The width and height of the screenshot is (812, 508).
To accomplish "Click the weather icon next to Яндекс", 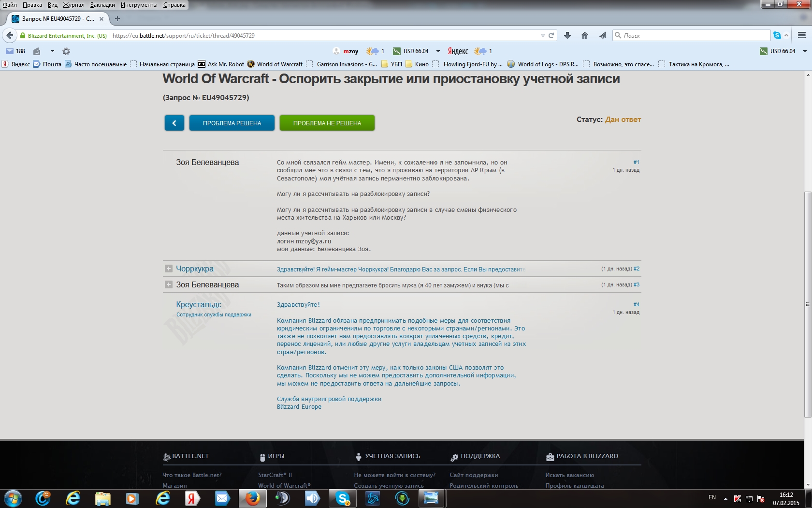I will click(480, 51).
